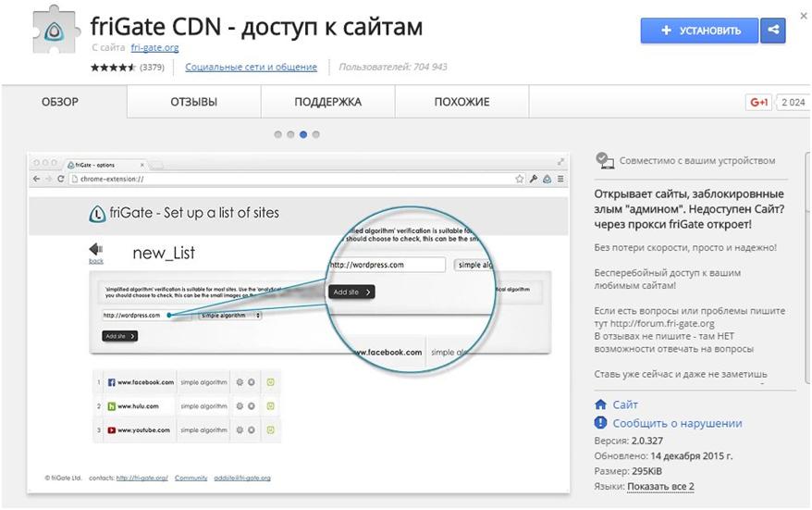The image size is (812, 510).
Task: Toggle green checkbox in facebook row
Action: pos(270,382)
